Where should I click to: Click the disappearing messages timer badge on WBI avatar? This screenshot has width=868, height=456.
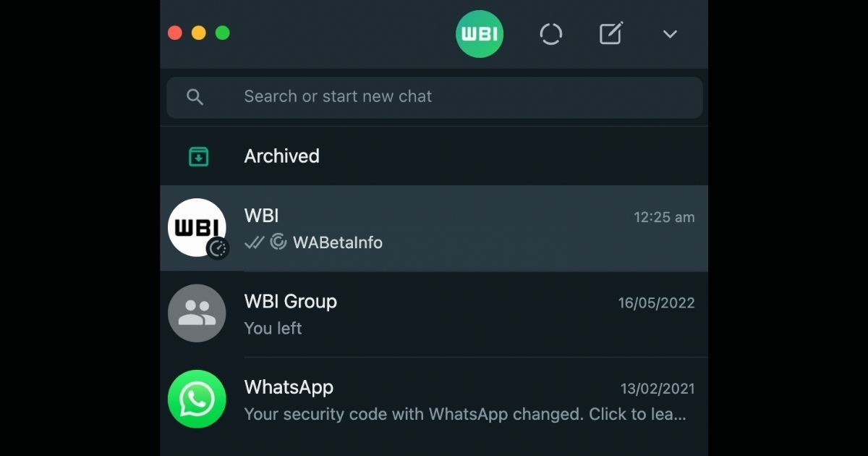pos(218,248)
